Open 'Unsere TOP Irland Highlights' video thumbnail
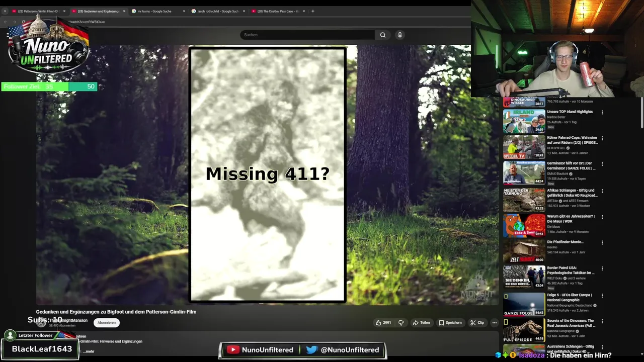 pos(524,121)
